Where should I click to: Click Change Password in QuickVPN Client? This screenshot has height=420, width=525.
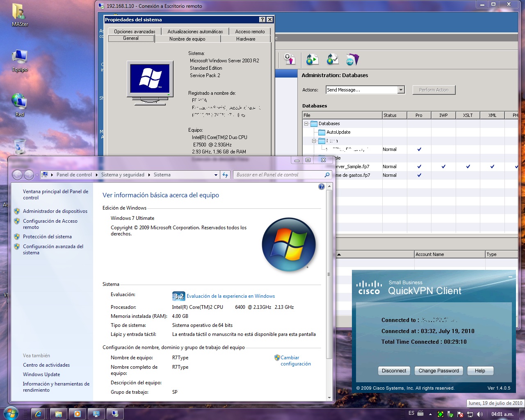click(439, 371)
